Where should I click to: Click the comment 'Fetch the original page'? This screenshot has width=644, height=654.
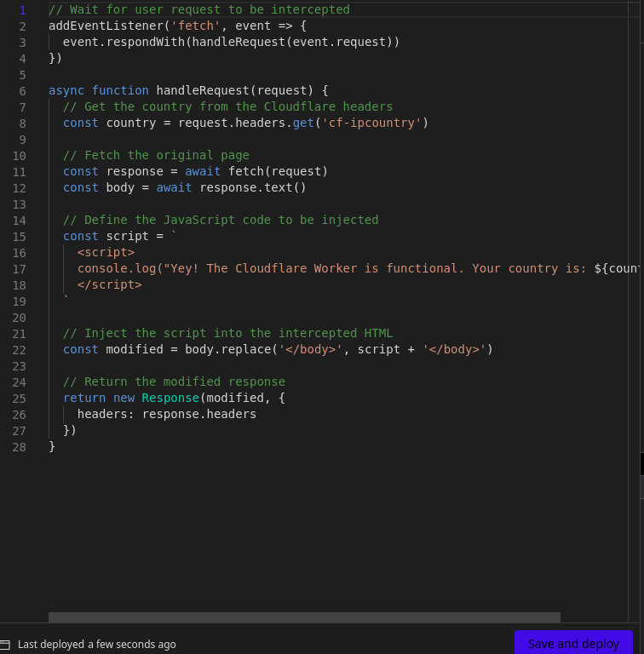tap(156, 155)
